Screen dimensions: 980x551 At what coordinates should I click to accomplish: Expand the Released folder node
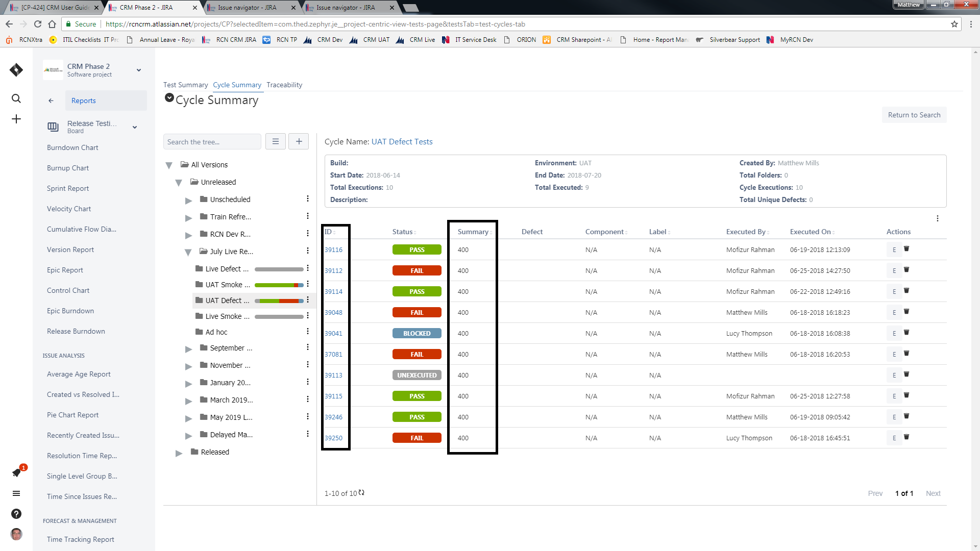coord(179,453)
